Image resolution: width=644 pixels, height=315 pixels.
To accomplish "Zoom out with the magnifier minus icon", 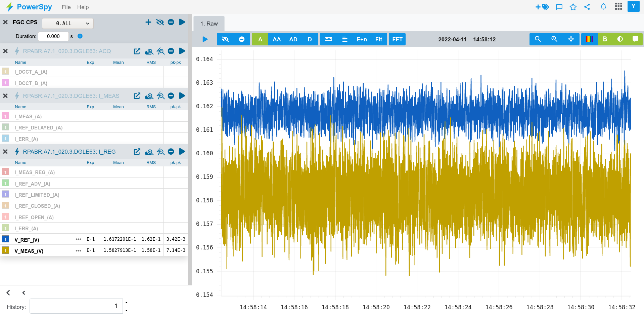I will [538, 39].
